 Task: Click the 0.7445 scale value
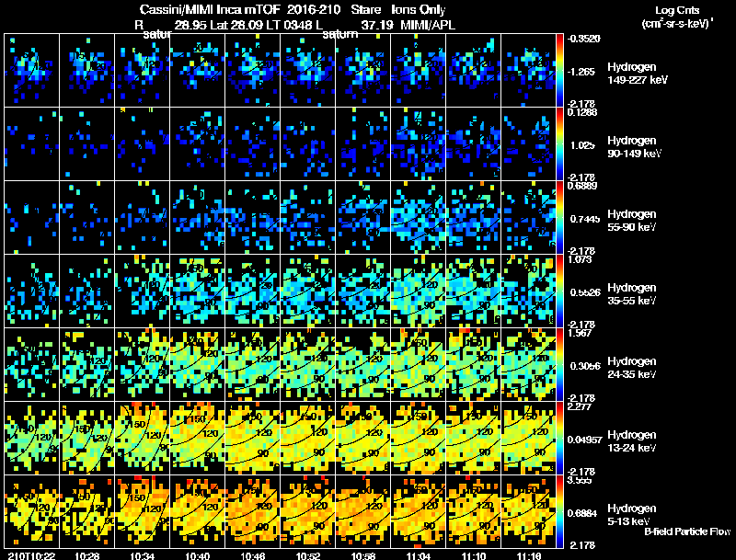pos(585,219)
